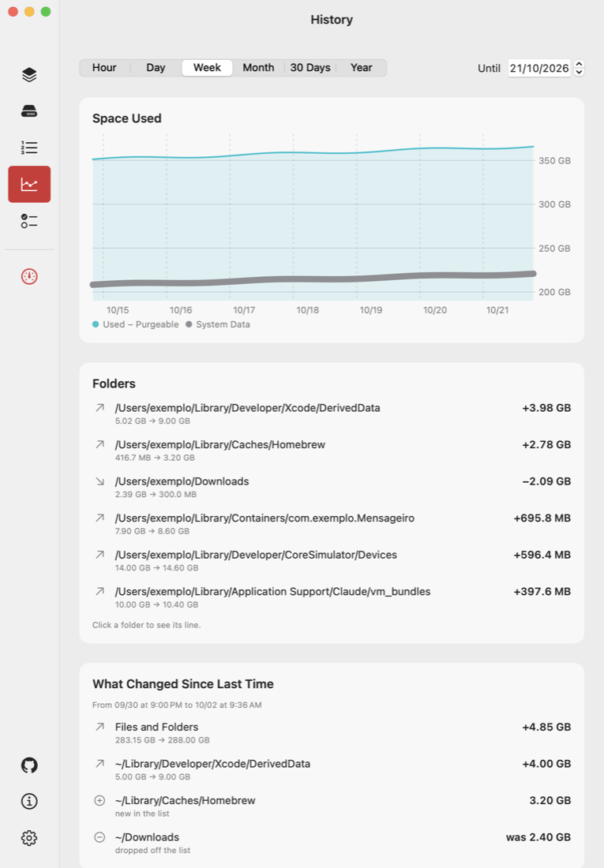Click the Files and Folders row

(332, 732)
